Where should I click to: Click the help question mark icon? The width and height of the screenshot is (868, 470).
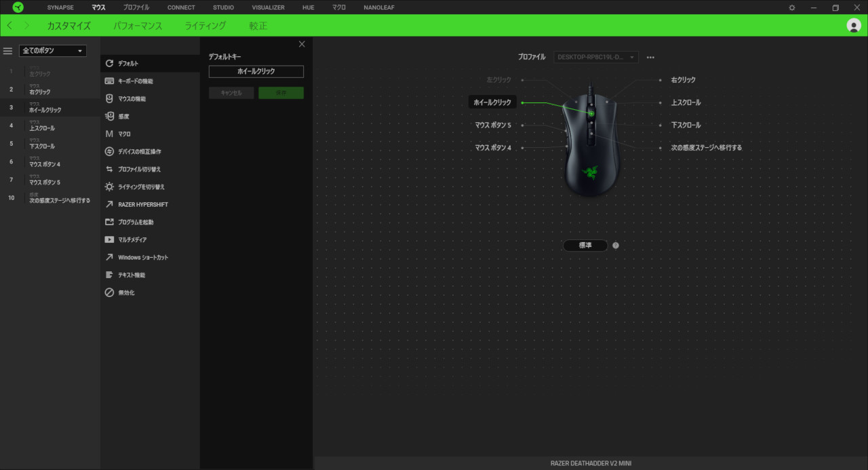click(616, 246)
